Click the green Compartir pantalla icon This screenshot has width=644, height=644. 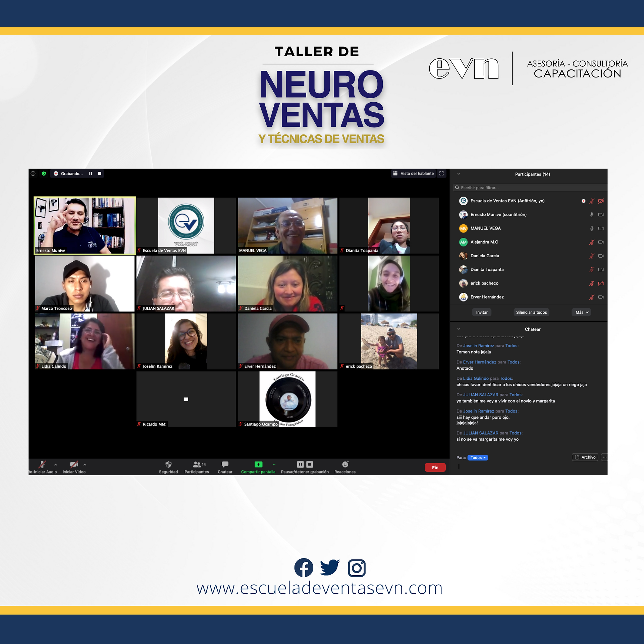258,464
